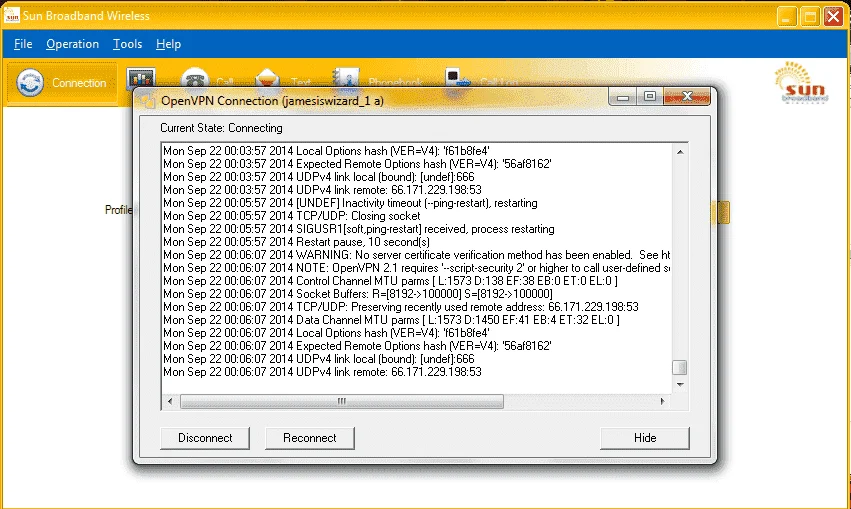
Task: Open the Text message envelope icon
Action: pyautogui.click(x=268, y=78)
